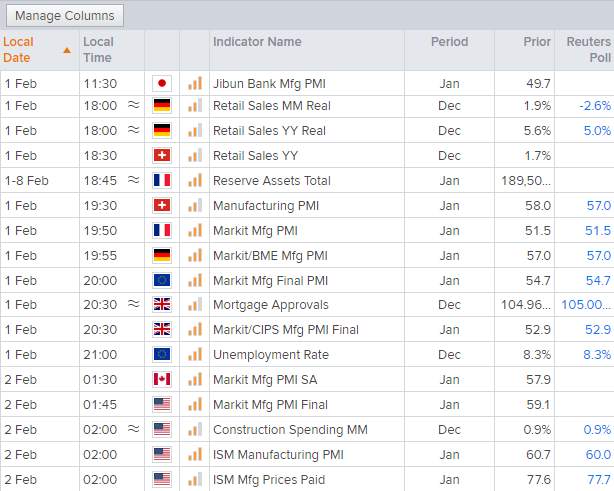Image resolution: width=614 pixels, height=491 pixels.
Task: Click the 60.0 Reuters Poll value
Action: [598, 455]
